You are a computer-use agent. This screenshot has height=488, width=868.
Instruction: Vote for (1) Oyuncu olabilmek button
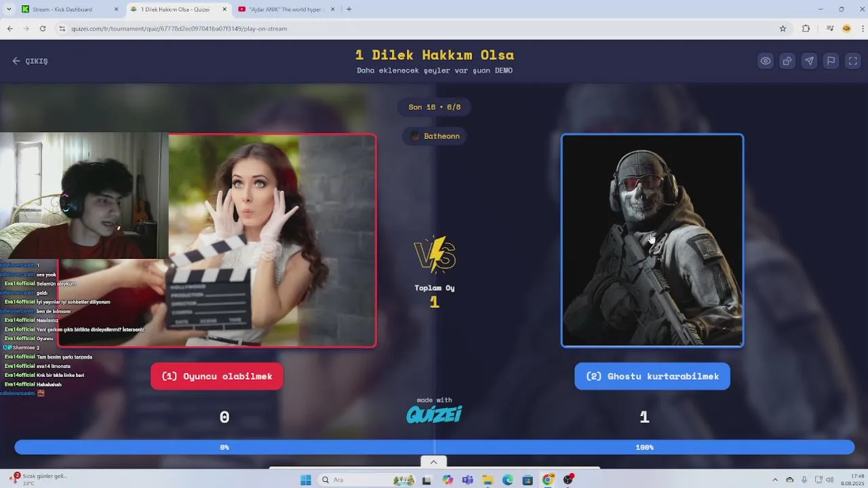click(x=217, y=376)
